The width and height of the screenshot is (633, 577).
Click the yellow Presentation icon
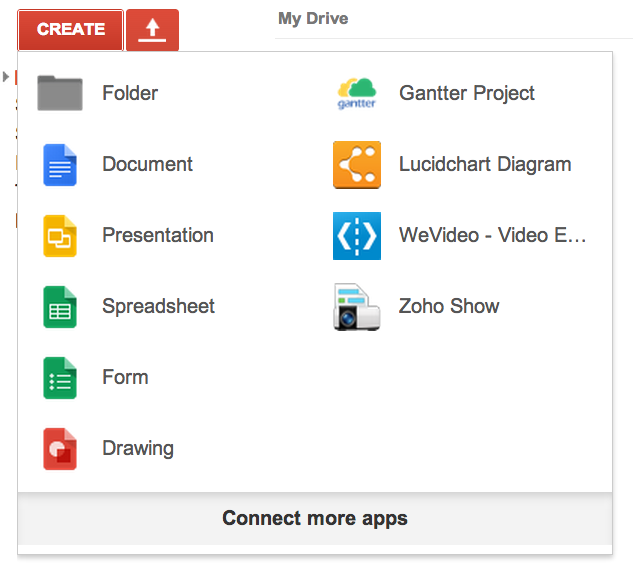[x=60, y=236]
